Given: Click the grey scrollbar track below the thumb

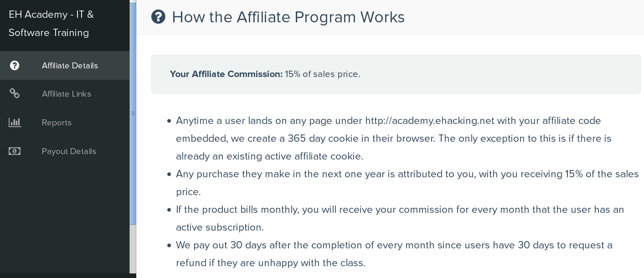Looking at the screenshot, I should point(133,248).
